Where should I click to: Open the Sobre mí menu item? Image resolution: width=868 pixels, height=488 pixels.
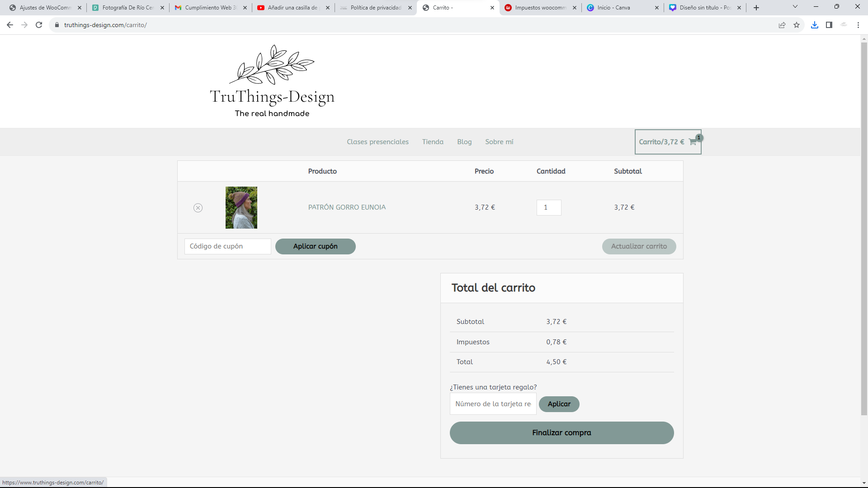[499, 142]
